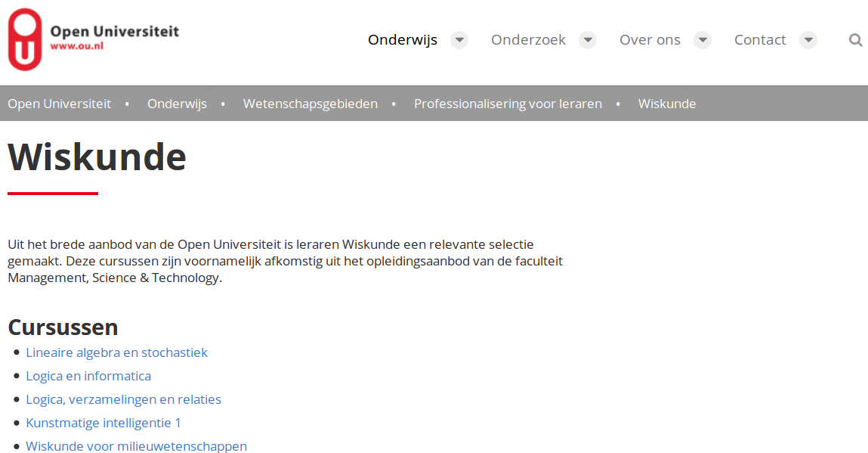
Task: Click the www.ou.nl text in logo
Action: point(77,47)
